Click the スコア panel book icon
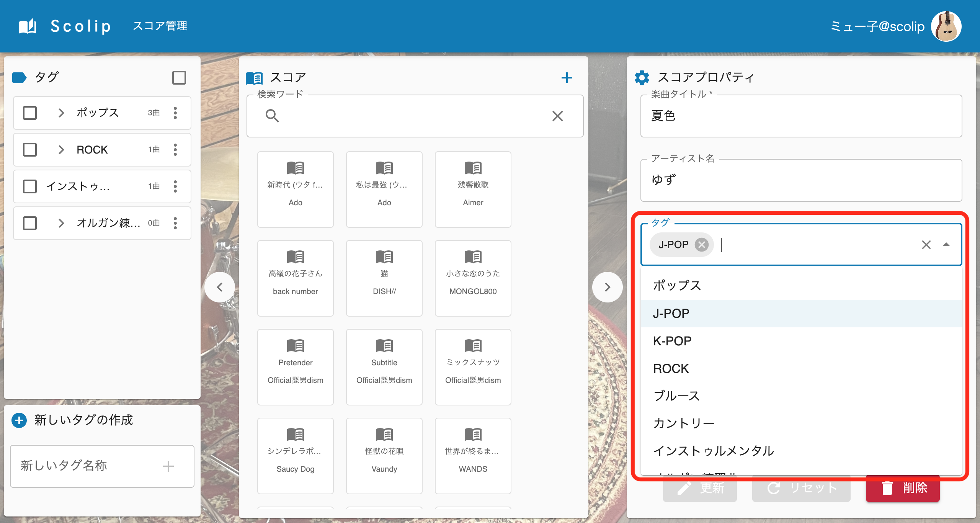The width and height of the screenshot is (980, 523). tap(254, 78)
